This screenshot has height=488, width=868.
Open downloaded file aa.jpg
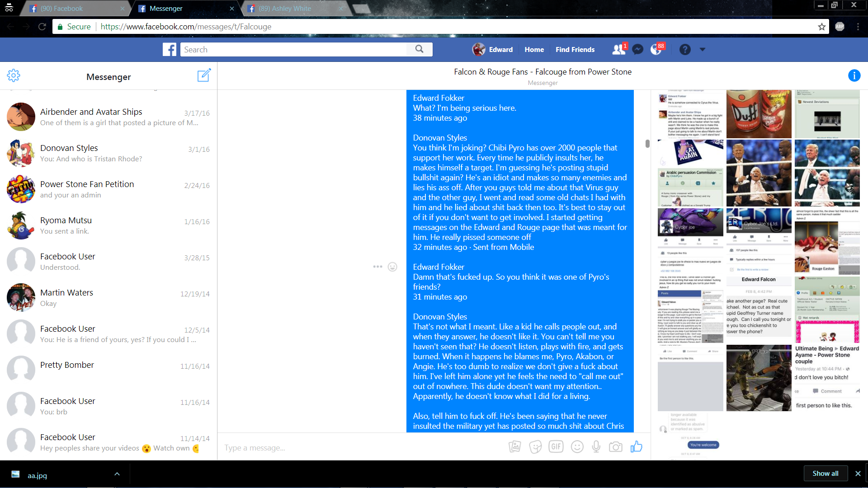pyautogui.click(x=37, y=475)
